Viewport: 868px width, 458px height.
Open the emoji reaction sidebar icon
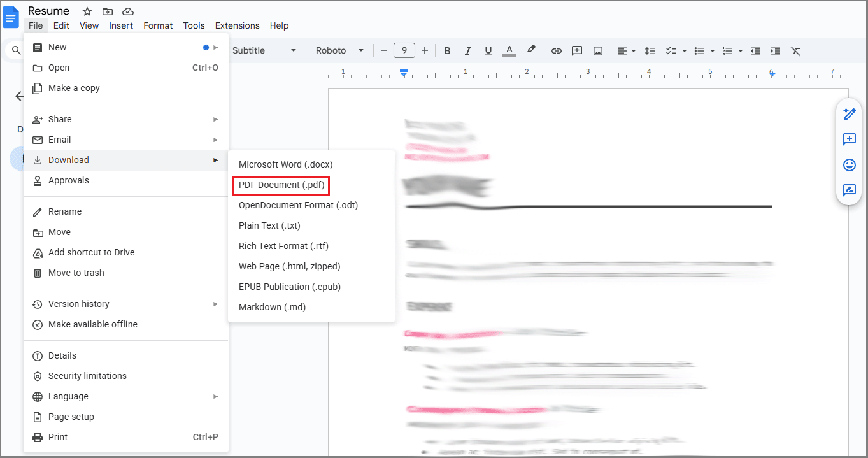tap(849, 164)
